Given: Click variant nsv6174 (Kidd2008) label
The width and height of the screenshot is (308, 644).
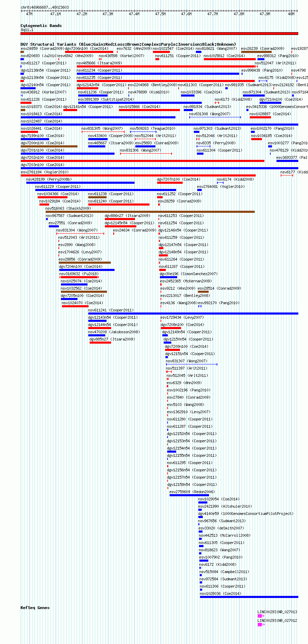Looking at the screenshot, I should [235, 179].
